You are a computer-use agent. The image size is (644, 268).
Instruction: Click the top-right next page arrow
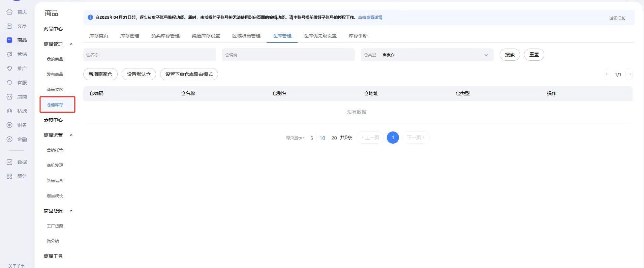(x=629, y=74)
